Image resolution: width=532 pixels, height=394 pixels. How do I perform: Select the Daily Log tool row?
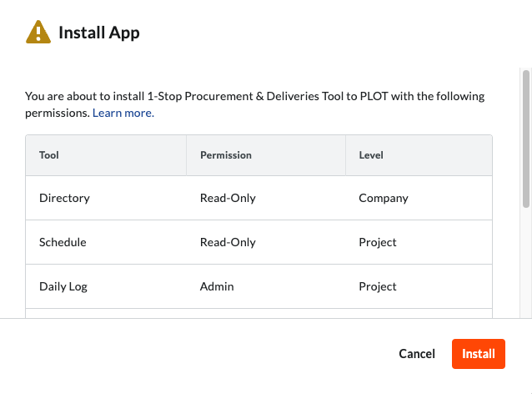pyautogui.click(x=63, y=286)
